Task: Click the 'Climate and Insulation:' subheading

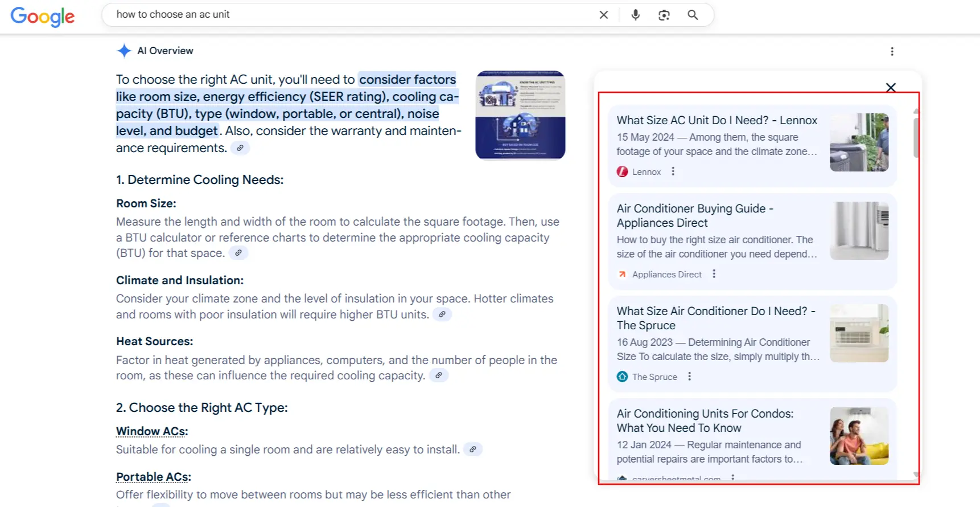Action: (180, 280)
